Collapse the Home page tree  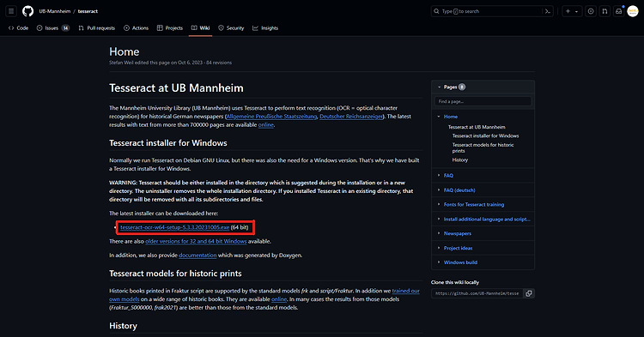439,117
